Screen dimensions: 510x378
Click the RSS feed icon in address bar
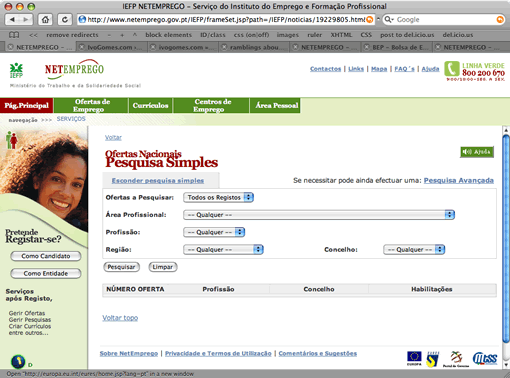[x=370, y=20]
